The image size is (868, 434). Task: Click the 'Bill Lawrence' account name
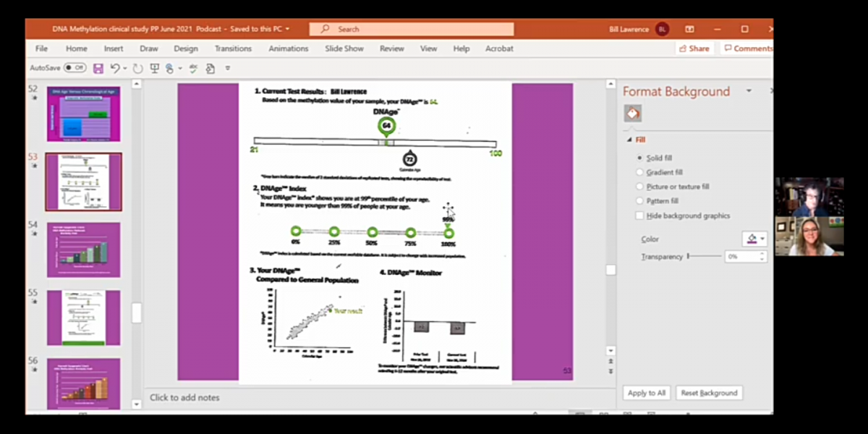629,29
